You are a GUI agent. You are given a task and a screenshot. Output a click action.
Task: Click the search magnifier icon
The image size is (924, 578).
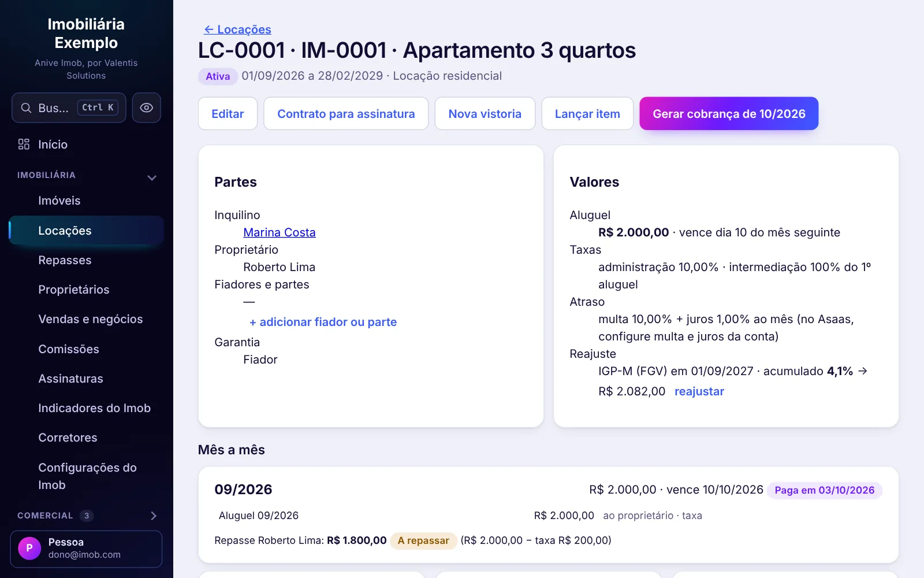26,108
